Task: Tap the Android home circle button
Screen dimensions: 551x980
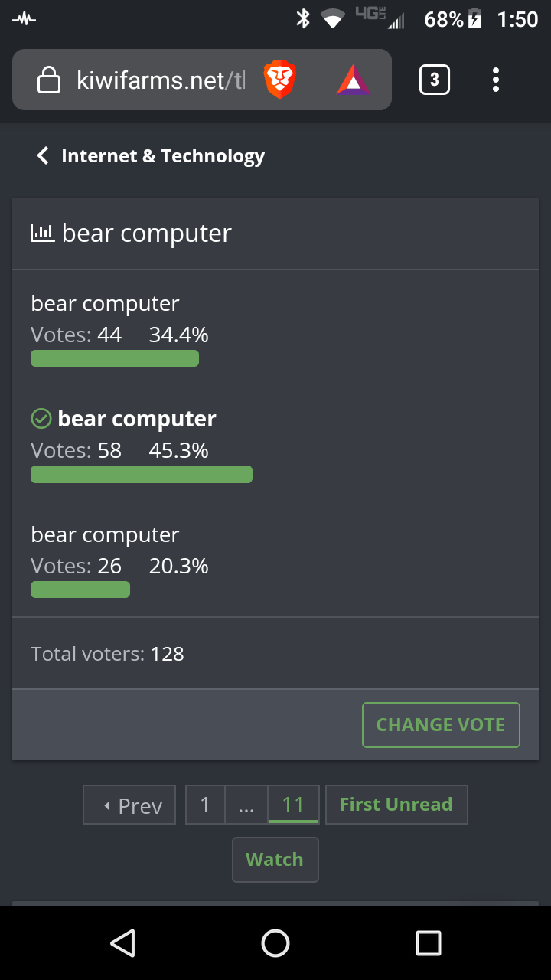Action: [275, 943]
